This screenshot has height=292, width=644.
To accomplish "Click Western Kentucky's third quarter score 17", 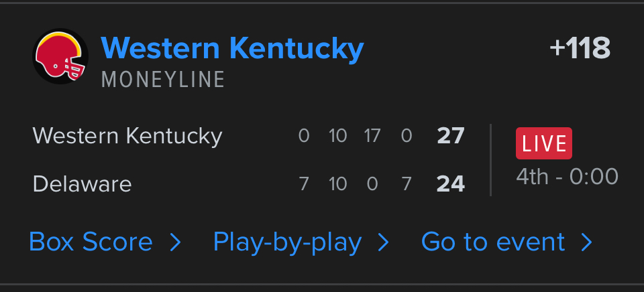I will [x=372, y=136].
